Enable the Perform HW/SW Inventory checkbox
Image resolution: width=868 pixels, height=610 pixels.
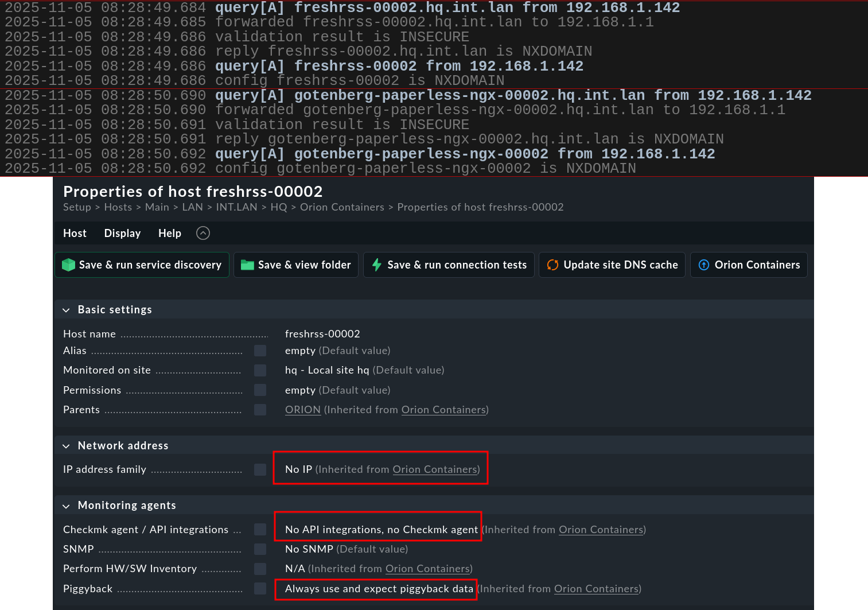point(260,569)
